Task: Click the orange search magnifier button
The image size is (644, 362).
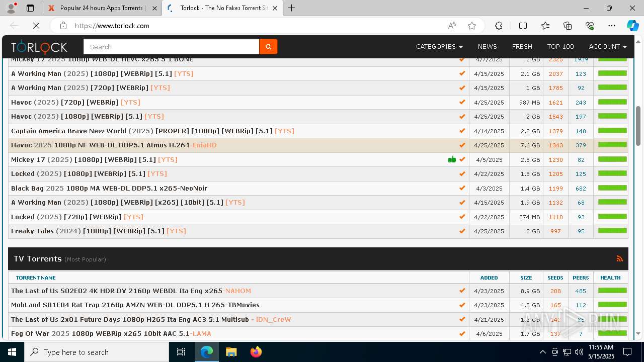Action: (x=268, y=47)
